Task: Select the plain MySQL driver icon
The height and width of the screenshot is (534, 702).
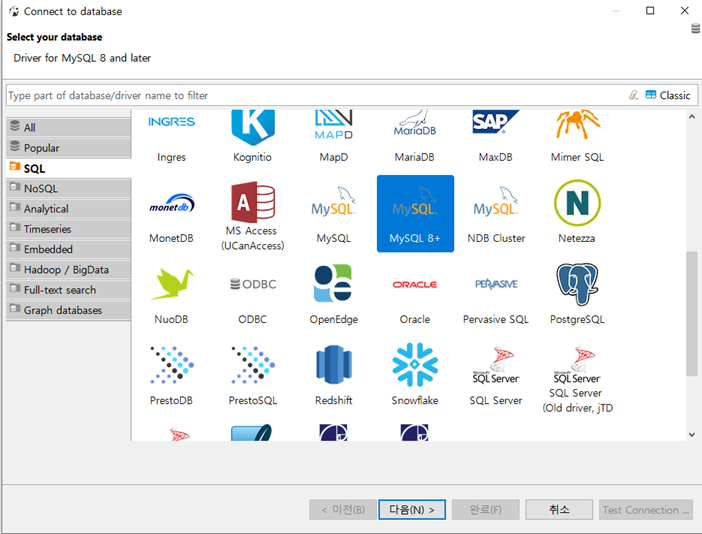Action: coord(334,214)
